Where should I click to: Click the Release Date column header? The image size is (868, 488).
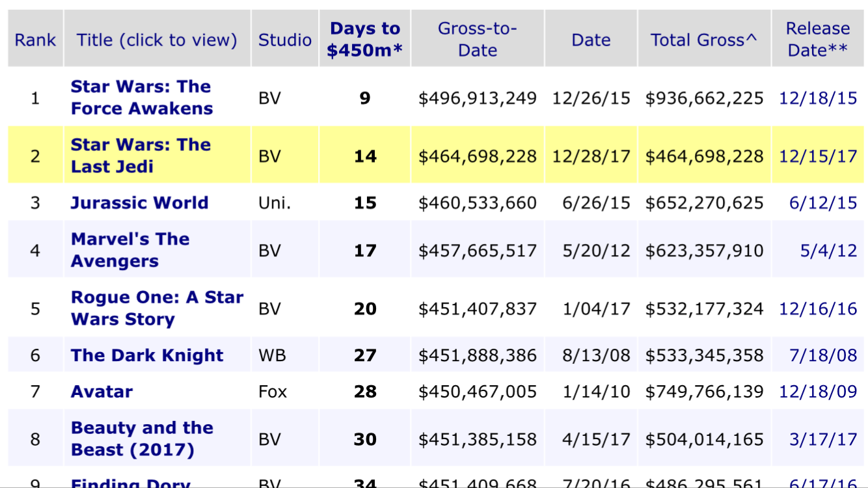click(818, 40)
